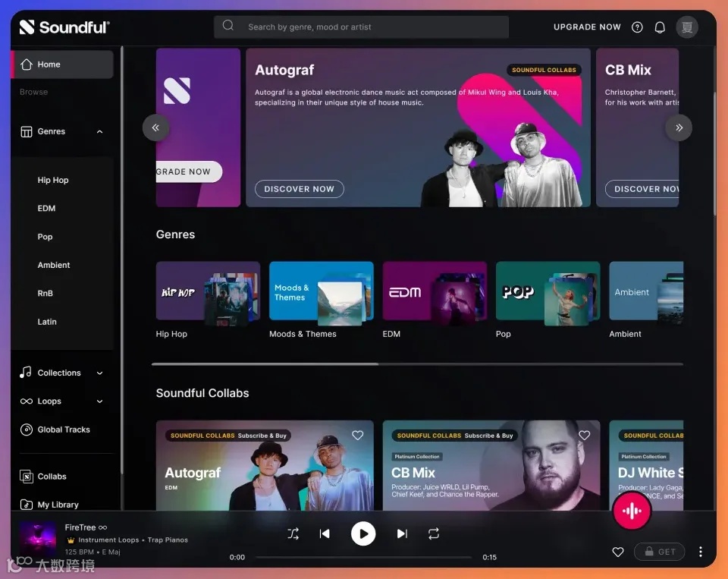Skip to next track
The image size is (728, 579).
coord(402,533)
